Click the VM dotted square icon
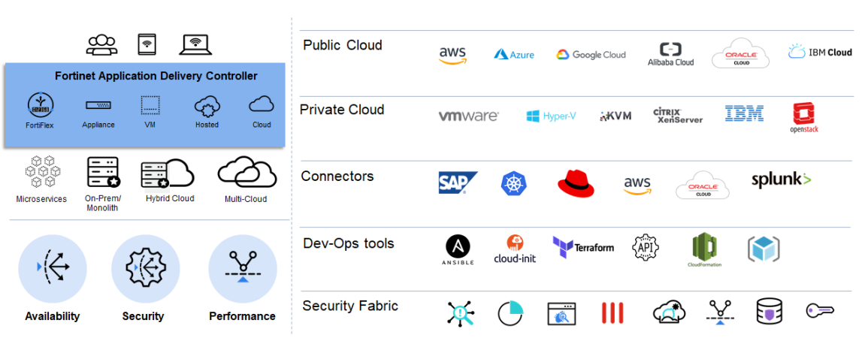 point(150,104)
